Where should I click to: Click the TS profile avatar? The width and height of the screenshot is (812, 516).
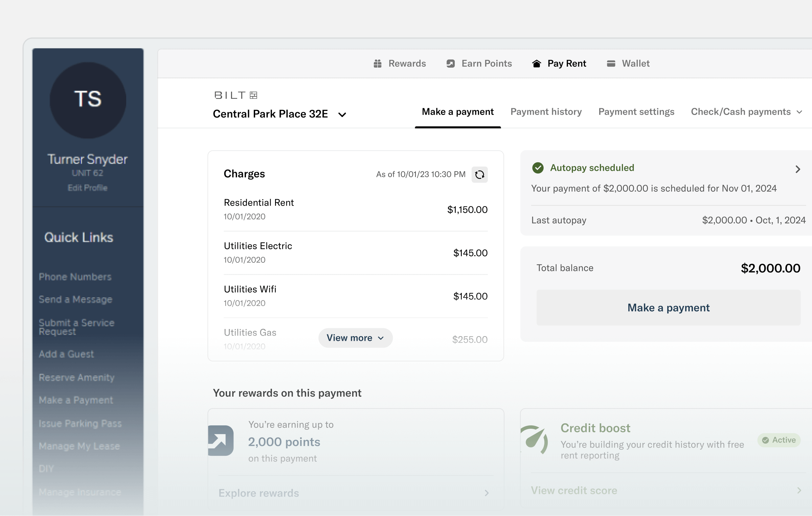(88, 100)
